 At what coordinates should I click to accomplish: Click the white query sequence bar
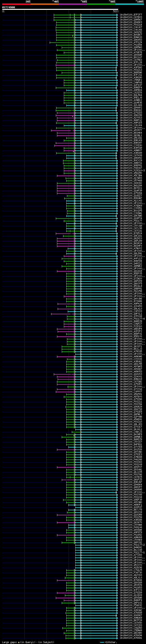coord(60,9)
